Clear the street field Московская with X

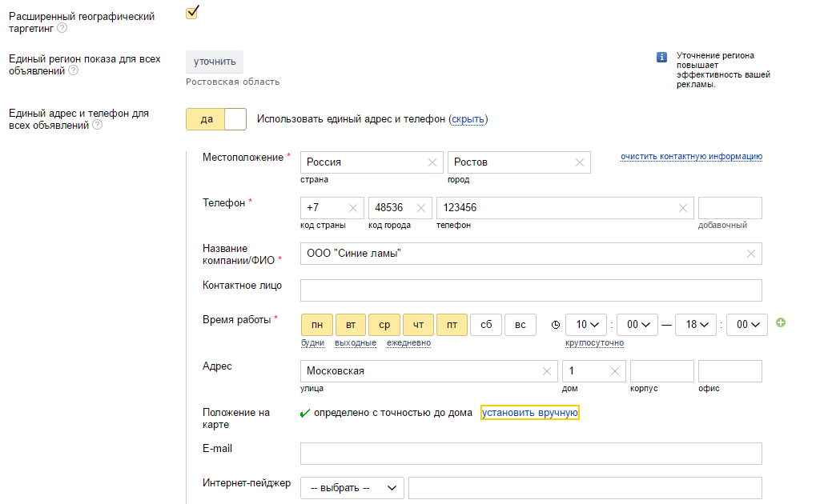point(547,371)
